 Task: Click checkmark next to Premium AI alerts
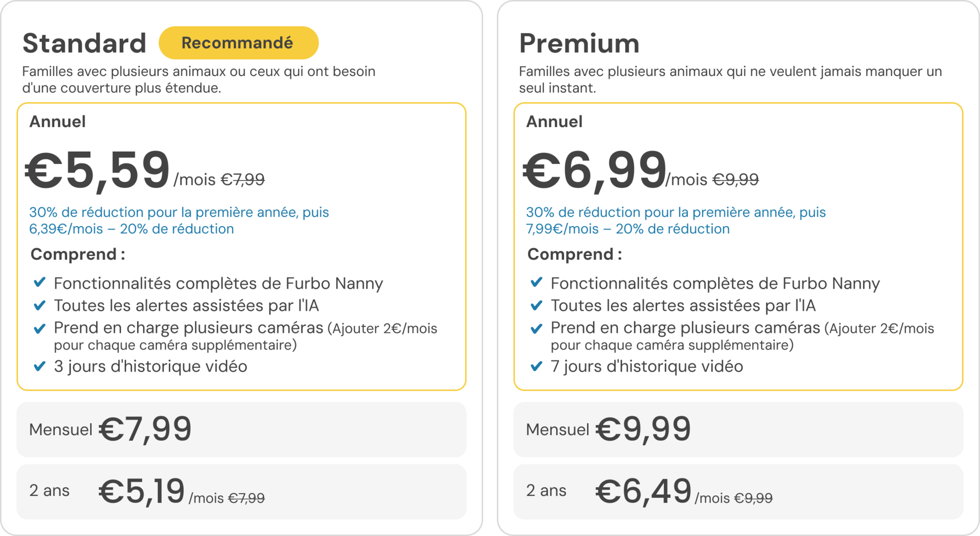click(x=537, y=306)
